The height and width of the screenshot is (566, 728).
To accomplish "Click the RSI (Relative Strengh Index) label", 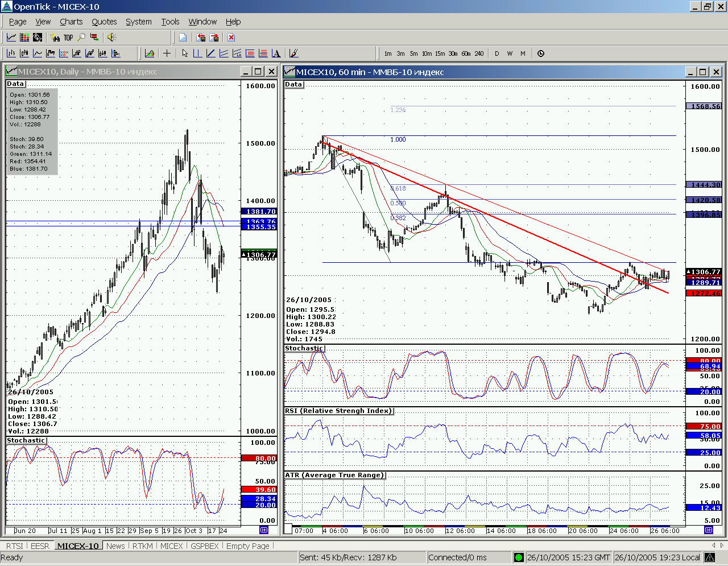I will click(x=339, y=411).
